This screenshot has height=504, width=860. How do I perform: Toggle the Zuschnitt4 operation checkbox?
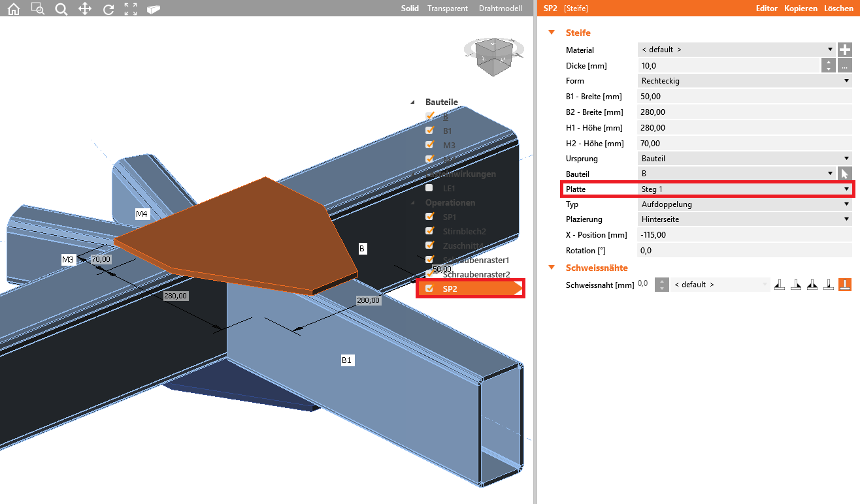click(429, 245)
